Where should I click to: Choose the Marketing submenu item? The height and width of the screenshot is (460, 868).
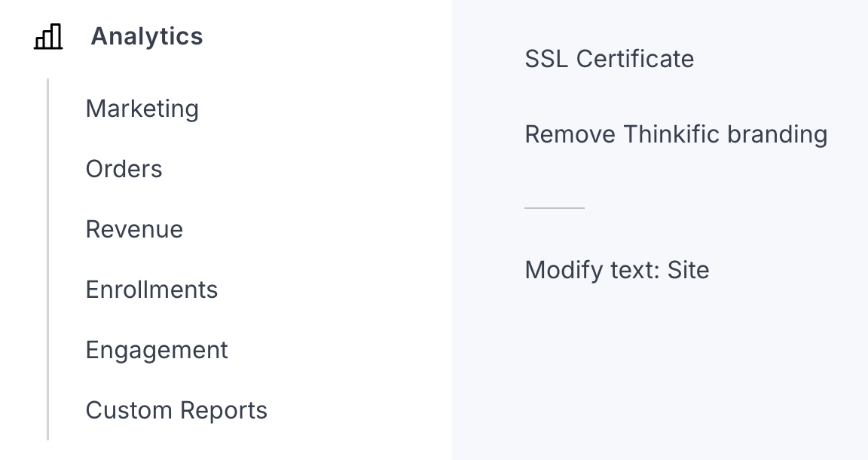click(x=142, y=109)
